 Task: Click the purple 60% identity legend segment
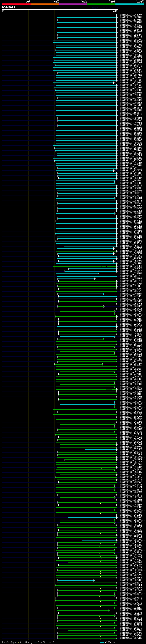73,4
